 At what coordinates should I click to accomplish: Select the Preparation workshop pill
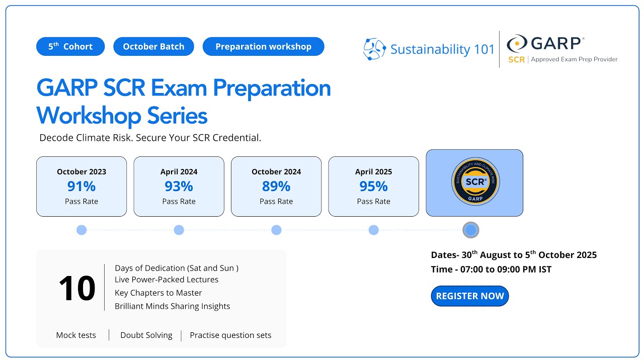pos(263,46)
